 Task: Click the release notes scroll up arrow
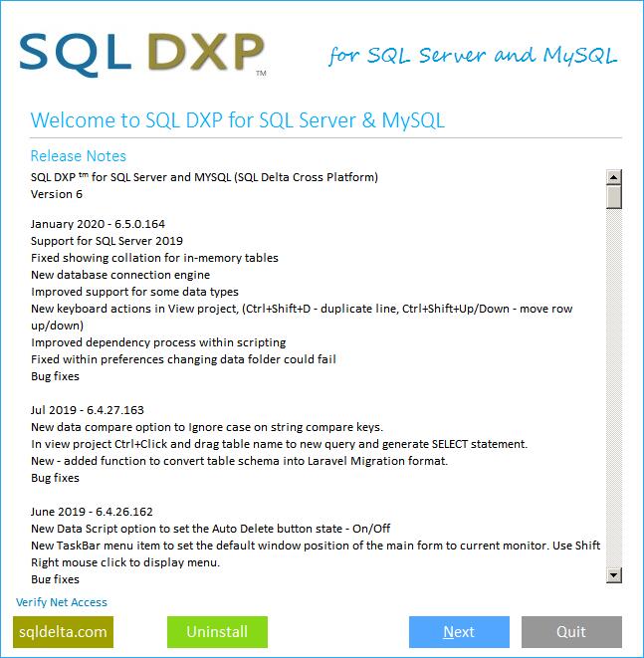(x=614, y=177)
